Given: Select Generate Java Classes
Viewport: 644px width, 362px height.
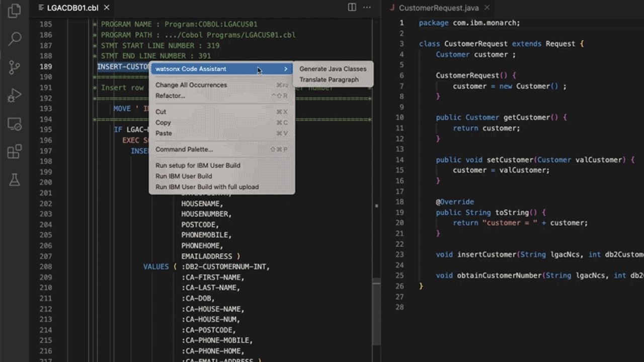Looking at the screenshot, I should coord(333,69).
